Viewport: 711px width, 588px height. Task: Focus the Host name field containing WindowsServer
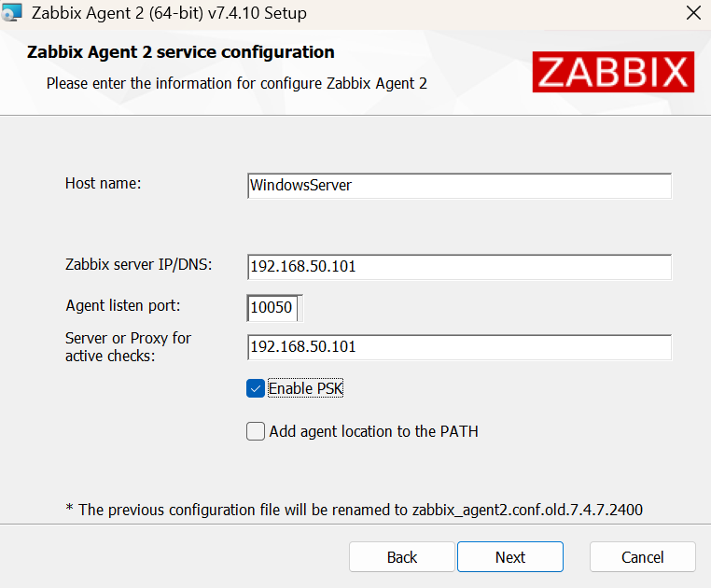click(459, 186)
